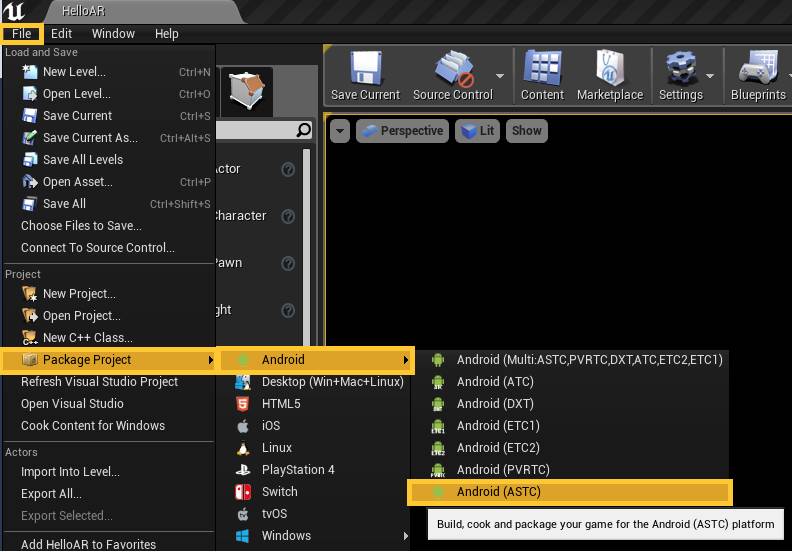Click Connect To Source Control
Screen dimensions: 792x552
(108, 247)
